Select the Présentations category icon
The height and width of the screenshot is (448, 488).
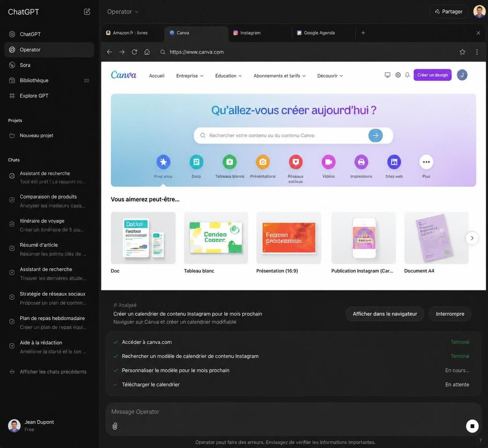click(x=263, y=162)
